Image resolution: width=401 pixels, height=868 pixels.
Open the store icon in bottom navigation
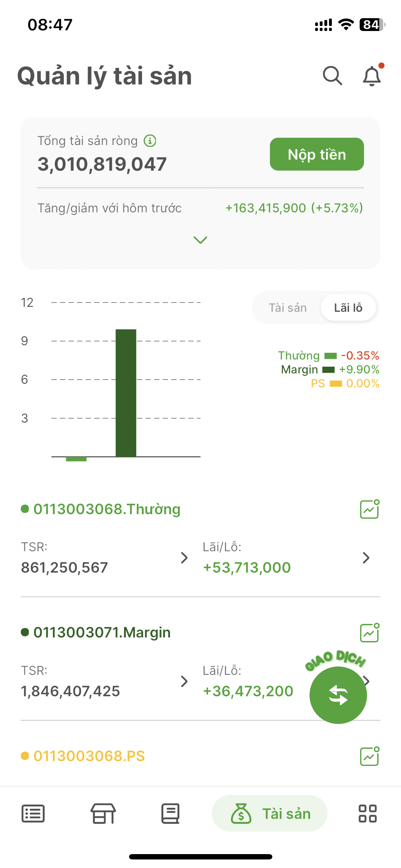[103, 814]
